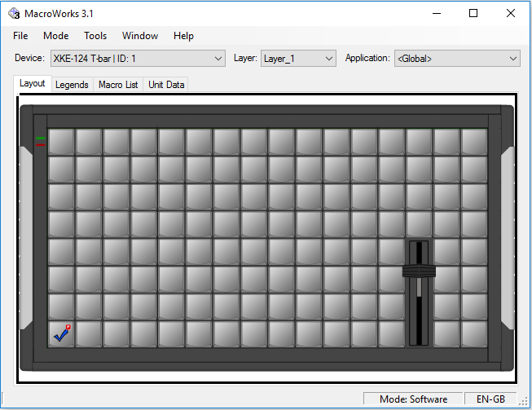The image size is (532, 410).
Task: Click the red LED indicator
Action: (x=41, y=145)
